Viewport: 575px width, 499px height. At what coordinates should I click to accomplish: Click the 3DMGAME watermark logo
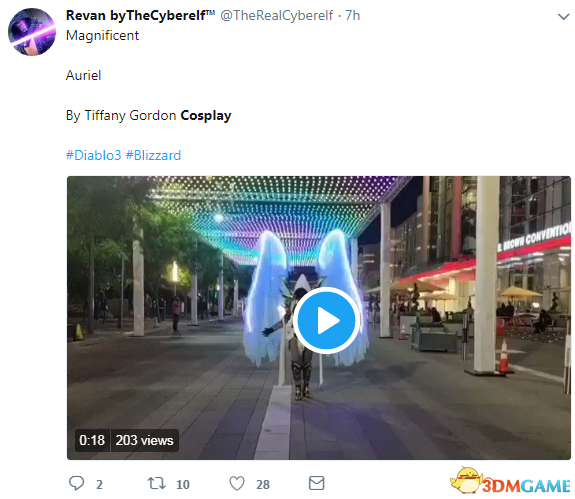510,482
